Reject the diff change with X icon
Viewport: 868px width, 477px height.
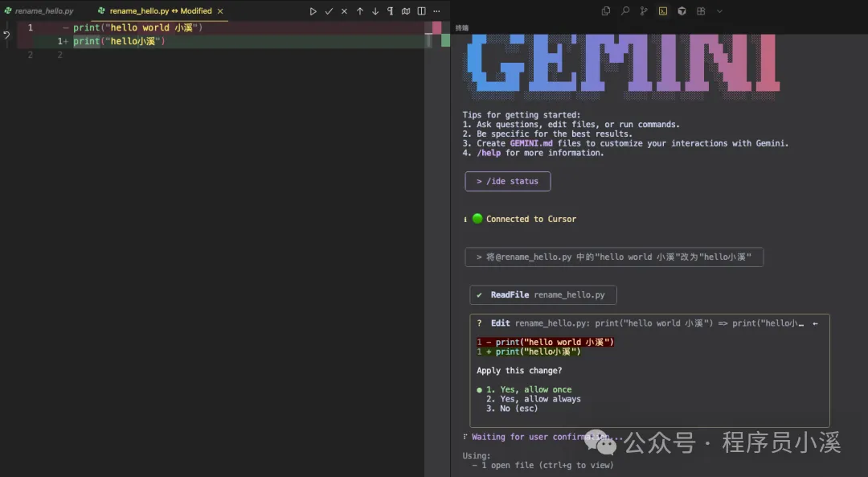coord(344,11)
